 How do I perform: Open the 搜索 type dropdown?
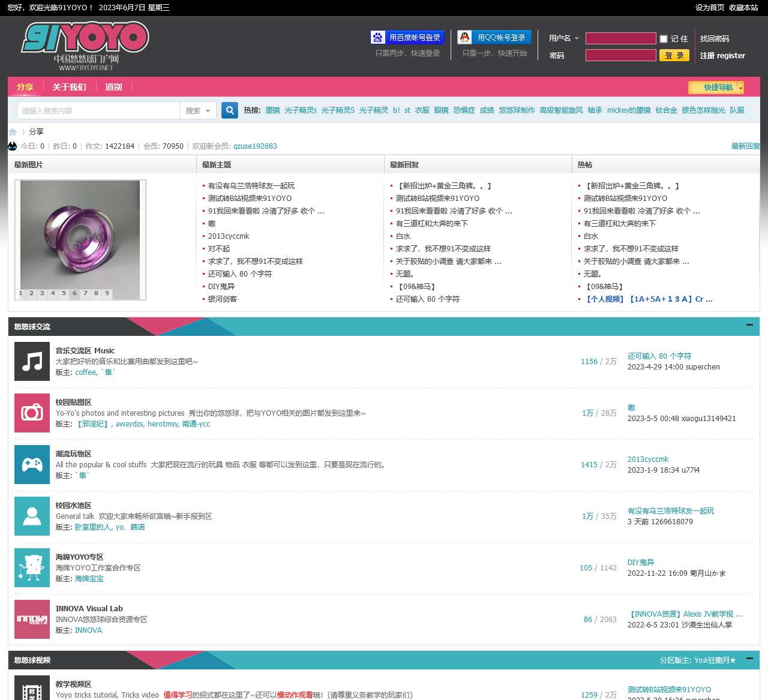(198, 110)
